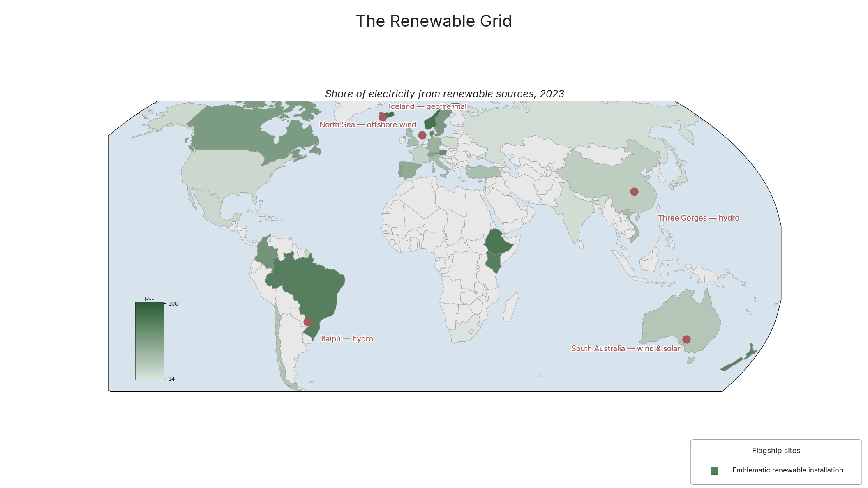This screenshot has height=488, width=868.
Task: Click the pct color scale gradient bar
Action: (150, 341)
